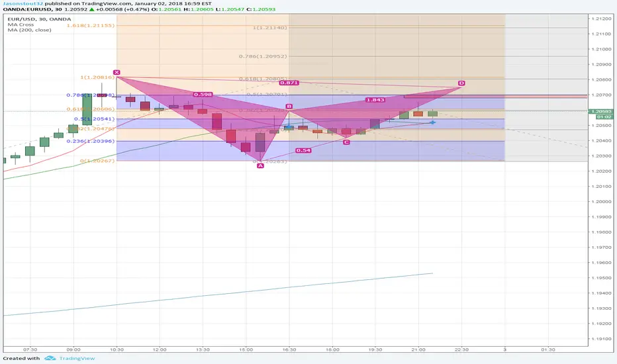Click the 1.19500 price axis label

click(x=601, y=278)
